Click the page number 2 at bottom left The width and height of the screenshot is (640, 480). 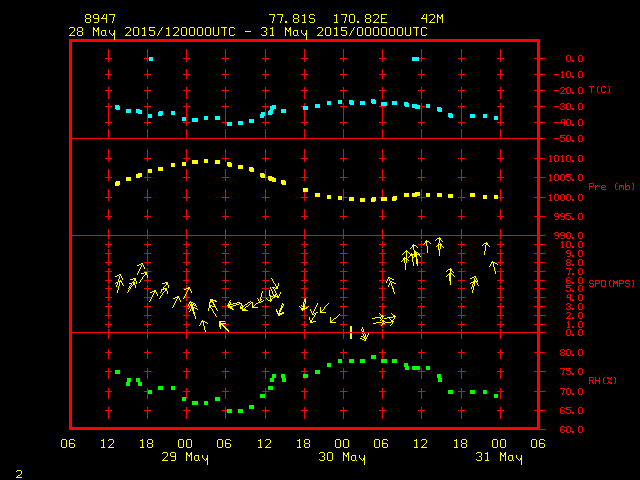(19, 474)
